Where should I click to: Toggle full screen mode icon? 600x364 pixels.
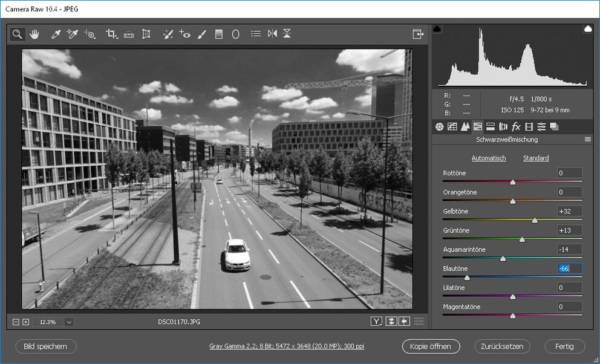pos(418,34)
